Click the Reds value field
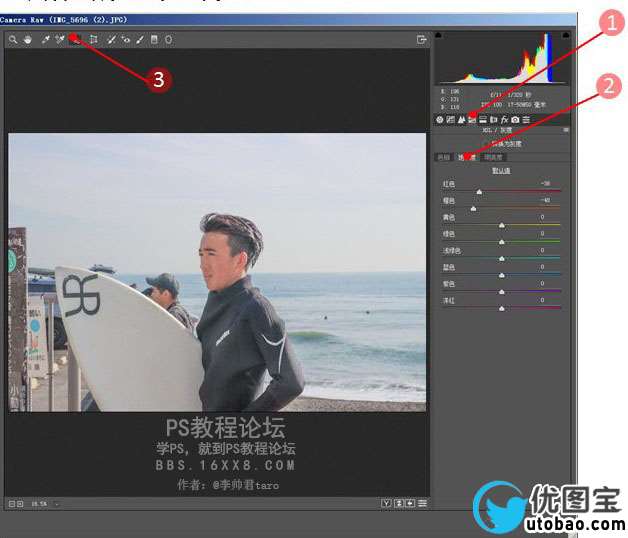The image size is (628, 538). tap(545, 183)
